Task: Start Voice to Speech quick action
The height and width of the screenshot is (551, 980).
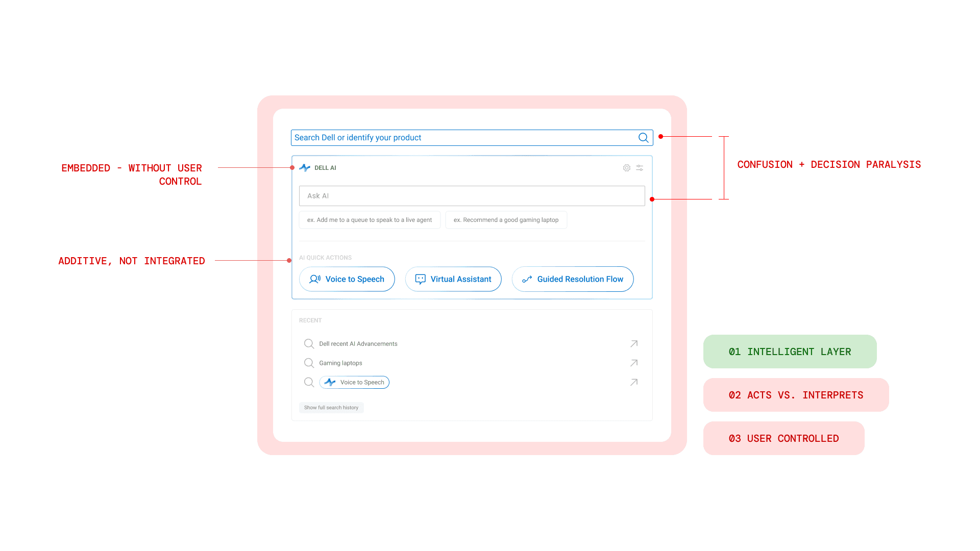Action: 347,279
